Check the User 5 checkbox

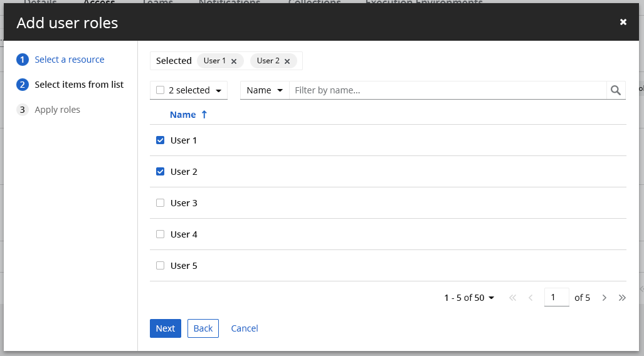(160, 266)
